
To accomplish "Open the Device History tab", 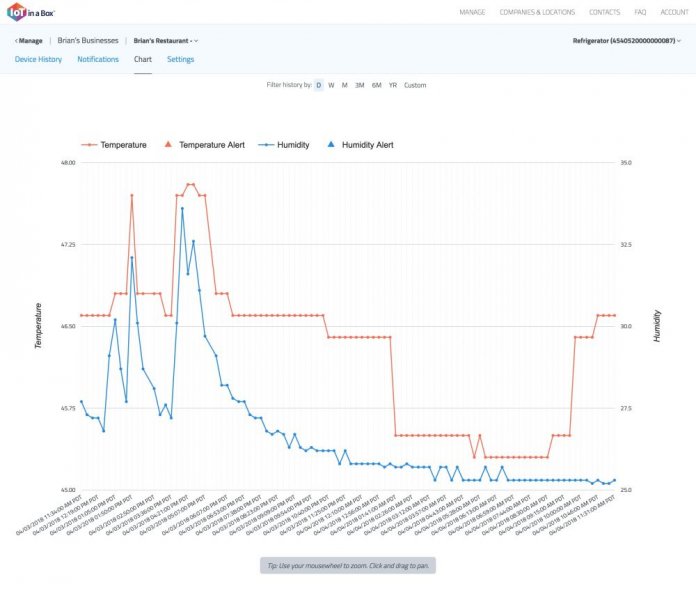I will [x=38, y=60].
